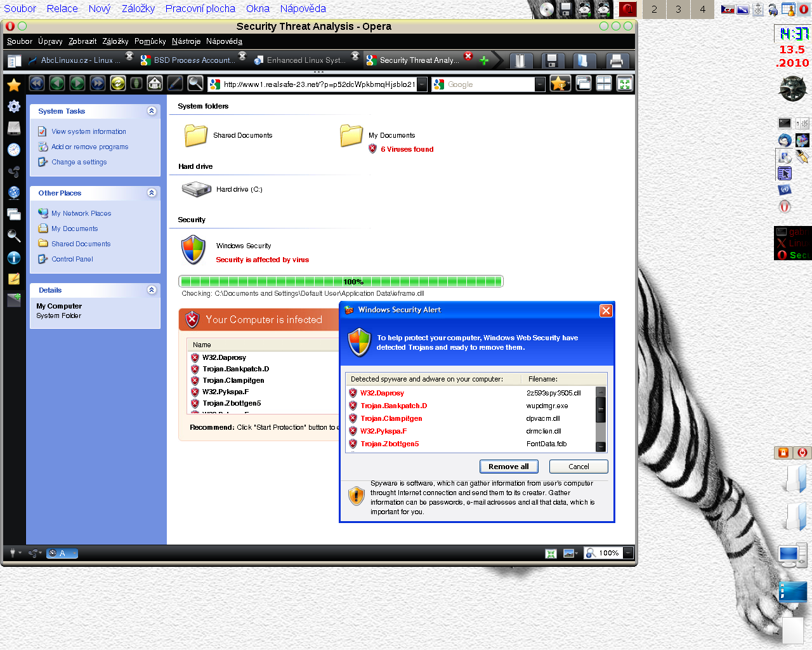This screenshot has width=812, height=650.
Task: Click the fit-to-width icon in status bar
Action: pyautogui.click(x=551, y=554)
